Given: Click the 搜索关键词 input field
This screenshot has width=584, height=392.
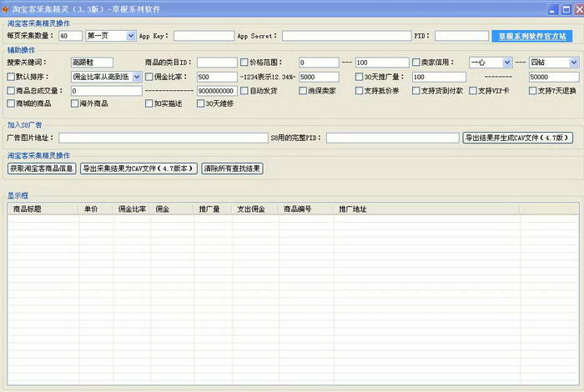Looking at the screenshot, I should click(x=86, y=63).
